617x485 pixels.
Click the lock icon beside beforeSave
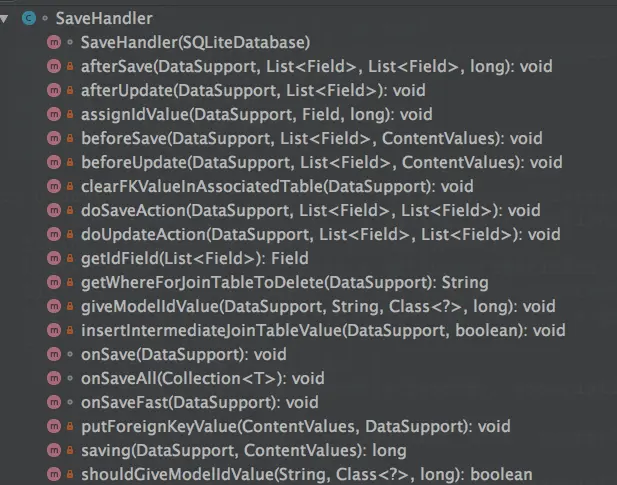pos(69,139)
